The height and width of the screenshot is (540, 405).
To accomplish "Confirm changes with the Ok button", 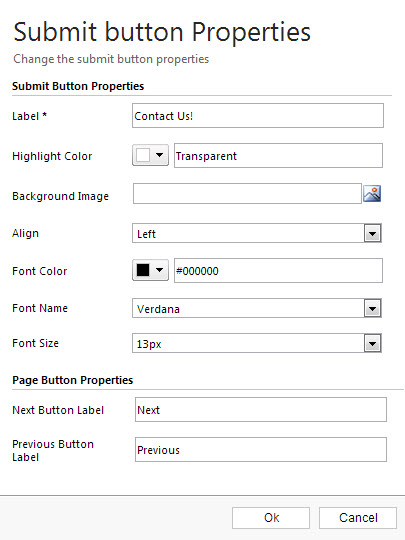I will pyautogui.click(x=271, y=518).
